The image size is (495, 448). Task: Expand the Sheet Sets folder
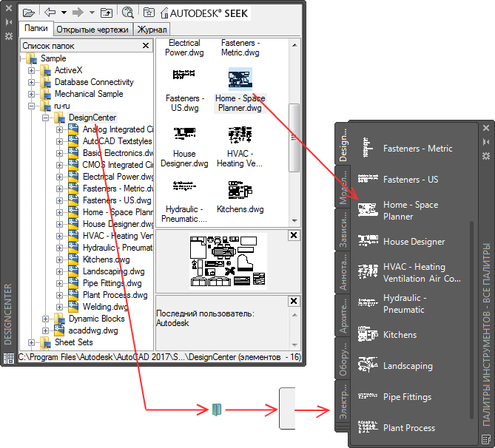point(31,342)
